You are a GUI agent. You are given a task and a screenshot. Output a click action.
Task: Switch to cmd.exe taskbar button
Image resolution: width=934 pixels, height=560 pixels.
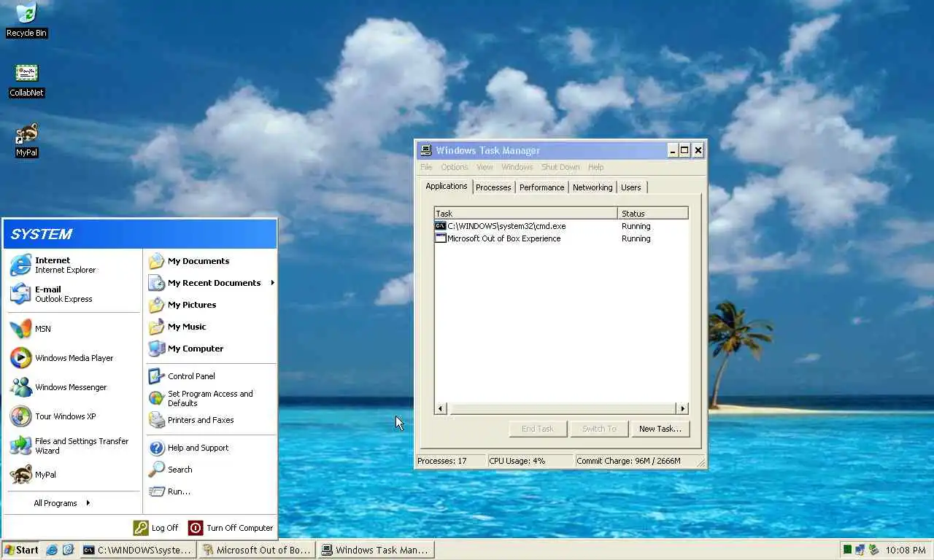pyautogui.click(x=138, y=550)
